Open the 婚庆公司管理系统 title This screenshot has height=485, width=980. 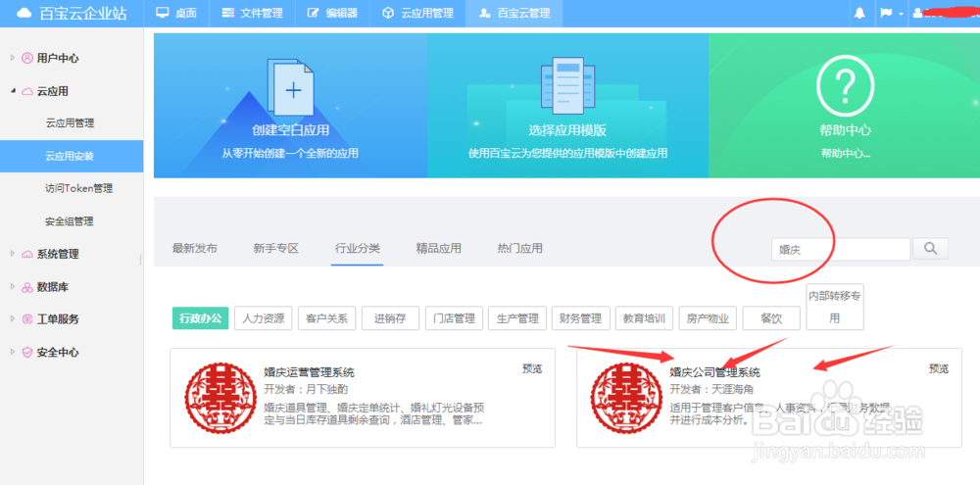[715, 372]
